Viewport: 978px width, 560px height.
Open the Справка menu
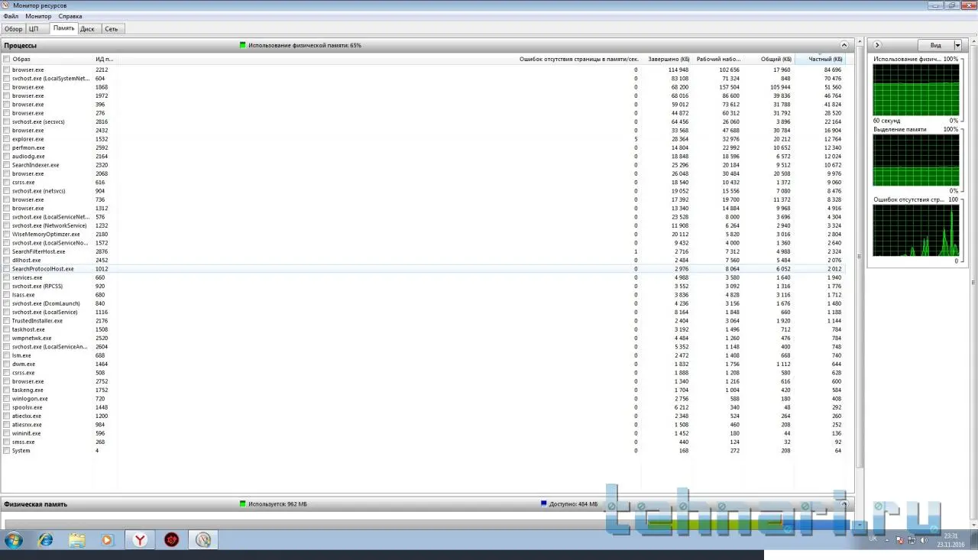click(x=70, y=16)
